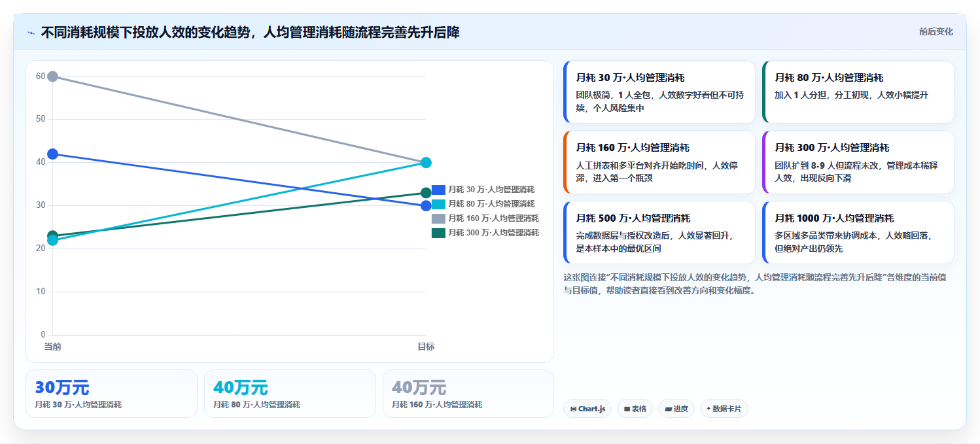Click green data point at 33 on 目标
980x444 pixels.
tap(426, 193)
